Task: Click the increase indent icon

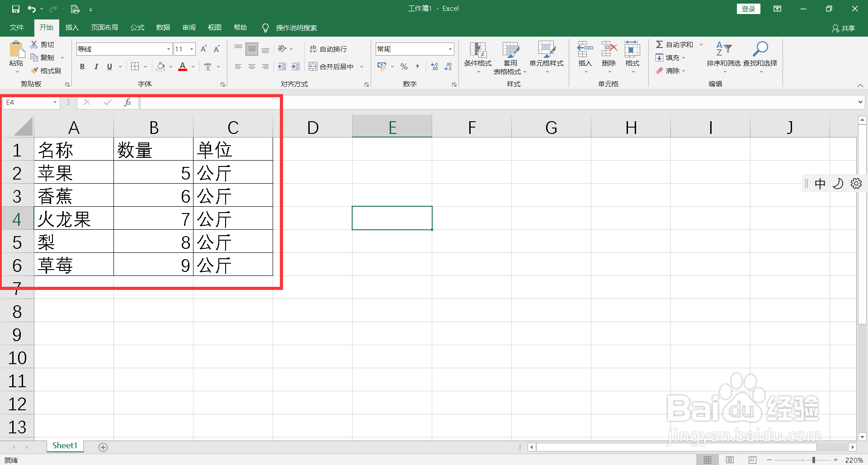Action: click(x=296, y=66)
